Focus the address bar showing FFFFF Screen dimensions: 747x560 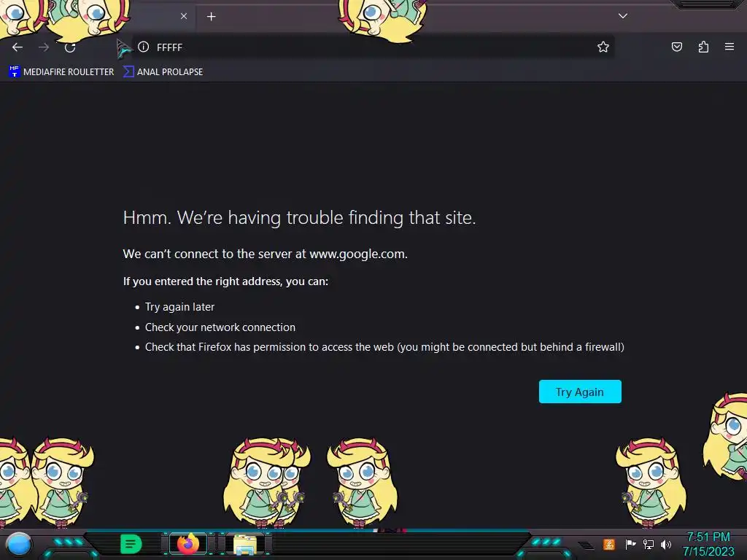[371, 47]
